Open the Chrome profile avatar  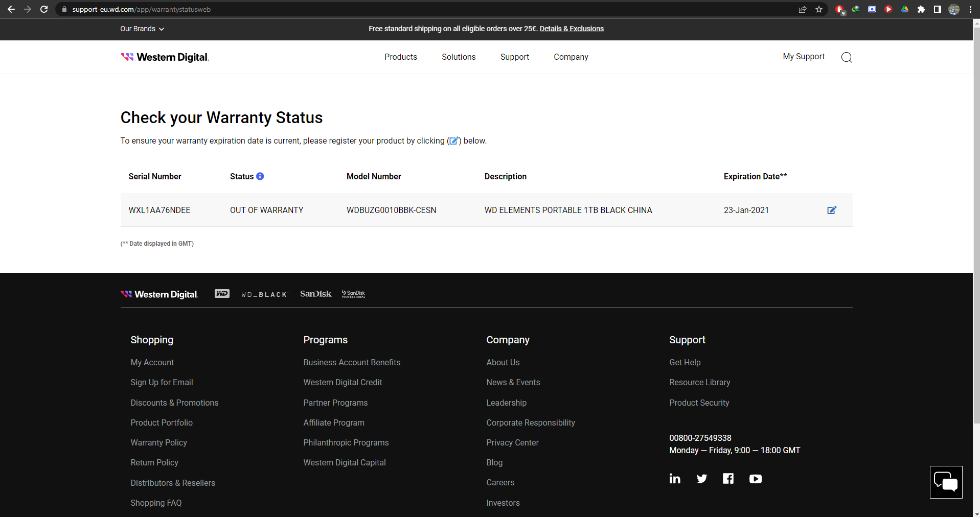954,9
